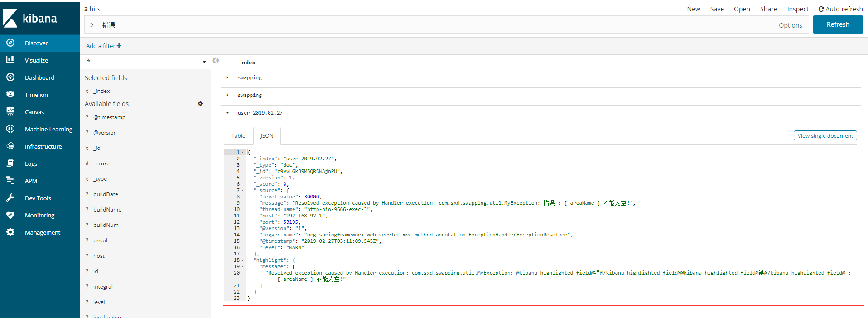
Task: Click the Infrastructure sidebar label
Action: pyautogui.click(x=43, y=146)
